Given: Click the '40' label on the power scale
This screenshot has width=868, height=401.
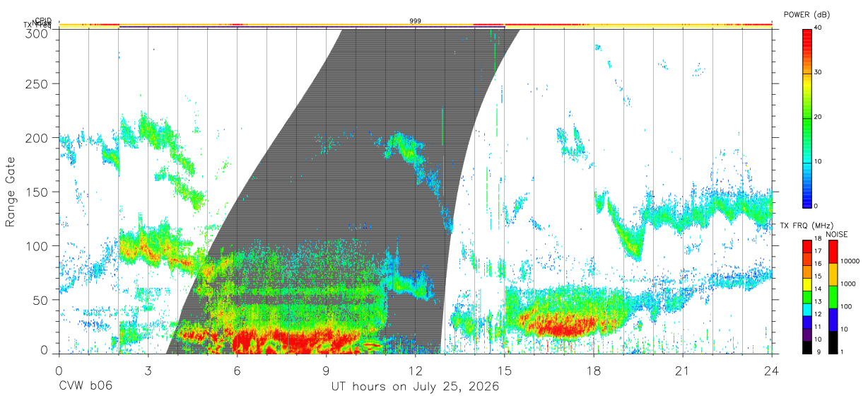Looking at the screenshot, I should click(819, 28).
